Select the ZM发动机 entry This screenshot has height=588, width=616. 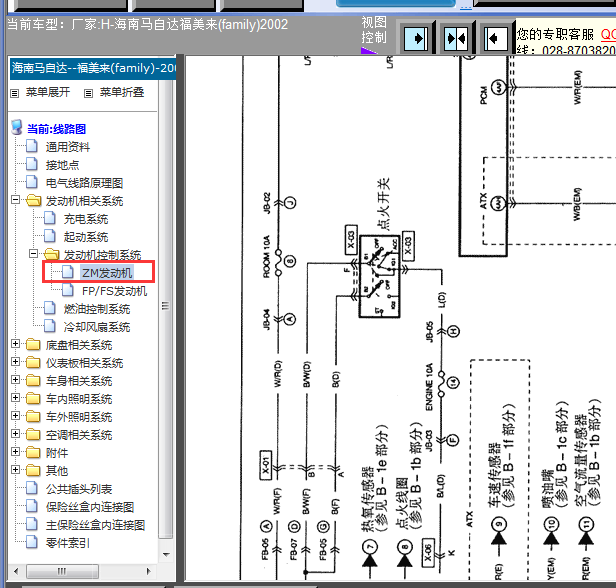(107, 273)
